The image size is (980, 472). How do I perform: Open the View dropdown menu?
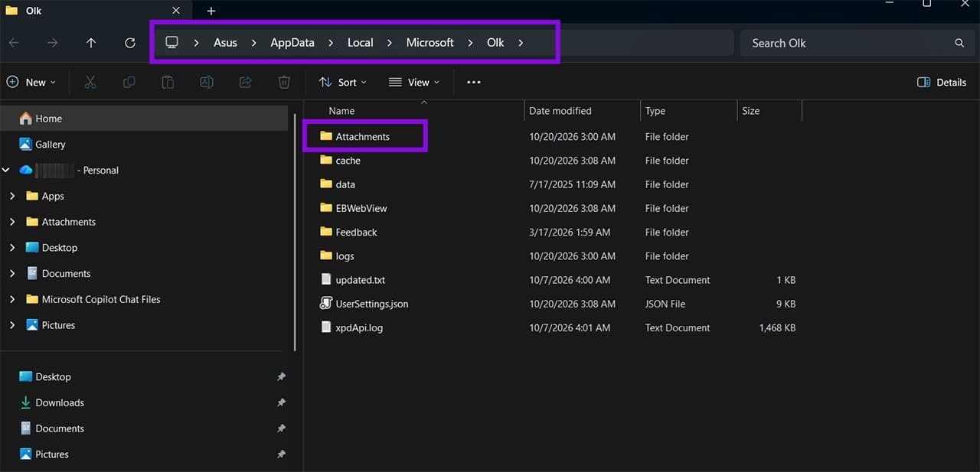(x=414, y=82)
